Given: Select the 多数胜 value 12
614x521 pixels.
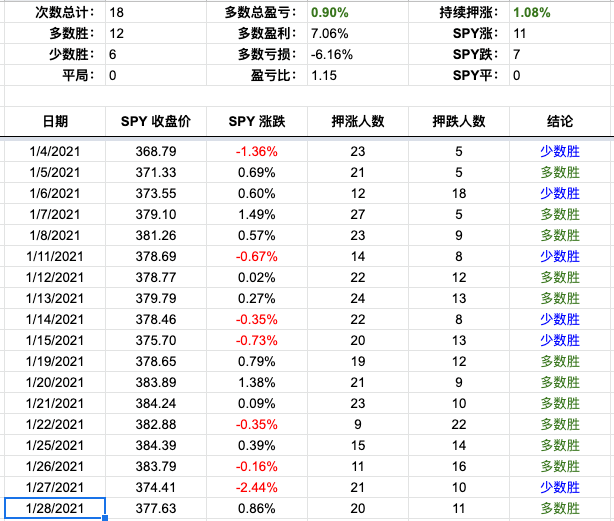Looking at the screenshot, I should coord(156,33).
